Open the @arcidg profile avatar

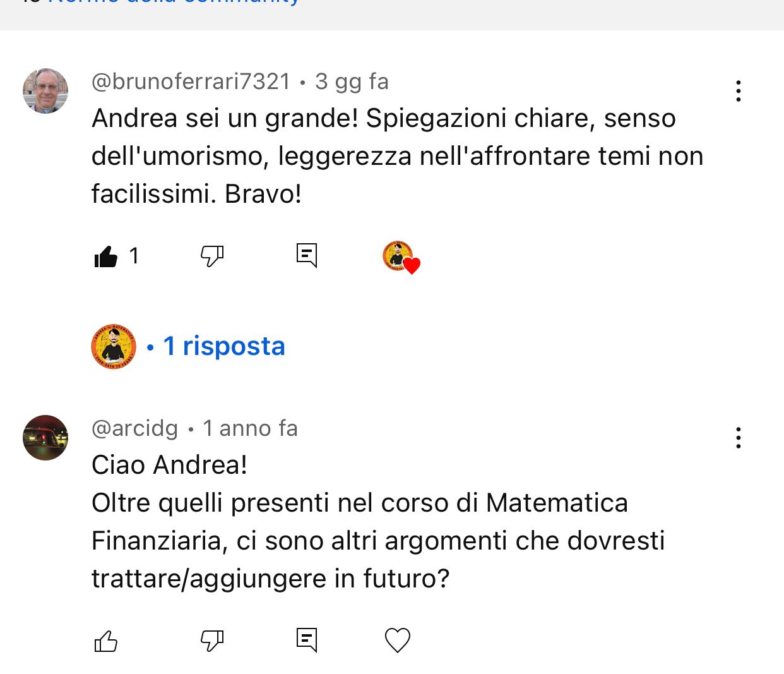[x=45, y=438]
